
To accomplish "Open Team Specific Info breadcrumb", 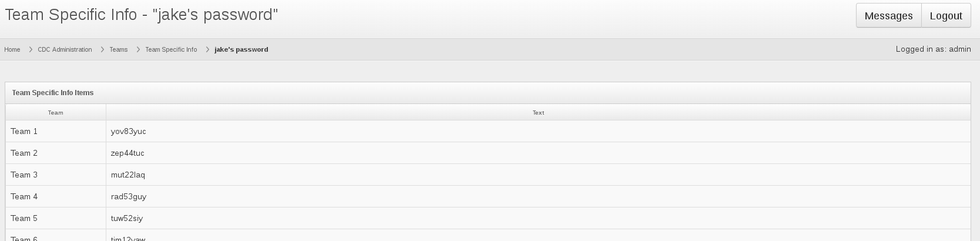I will [x=171, y=49].
